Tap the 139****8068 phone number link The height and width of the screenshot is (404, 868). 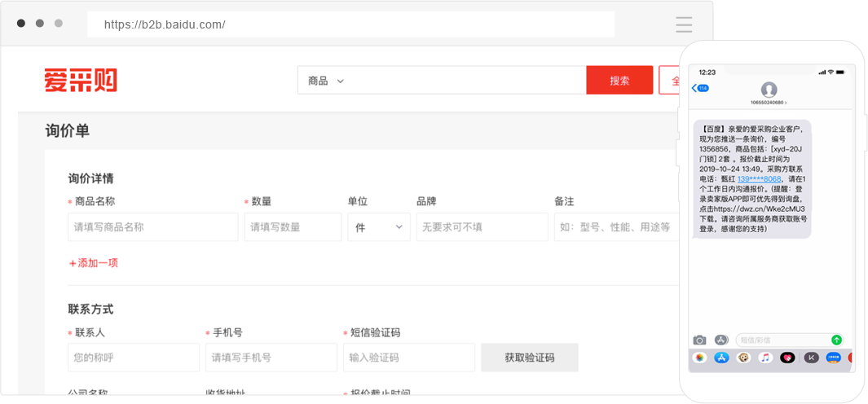760,178
